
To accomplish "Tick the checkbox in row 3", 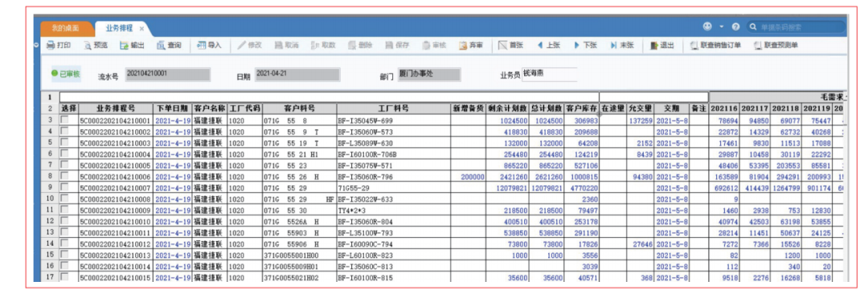I will click(65, 120).
